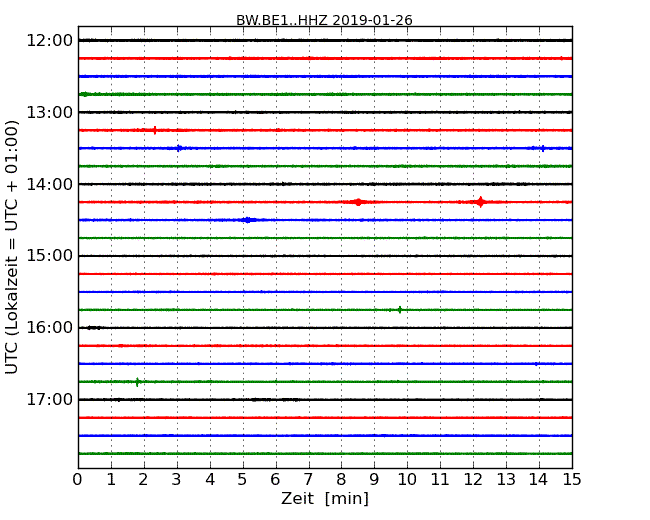650x520 pixels.
Task: Click the plot title BW.BE1..HHZ 2019-01-26
Action: coord(324,20)
